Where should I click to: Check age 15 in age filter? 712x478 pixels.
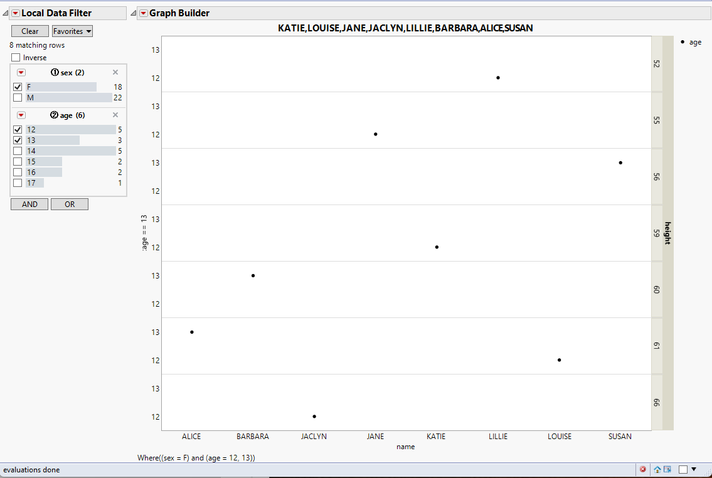coord(17,162)
